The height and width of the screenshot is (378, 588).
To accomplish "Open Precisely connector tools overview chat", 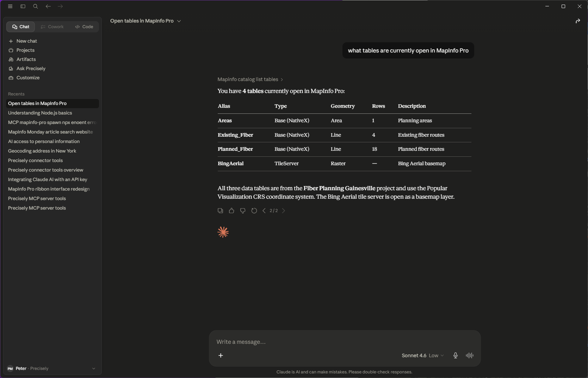I will point(52,170).
